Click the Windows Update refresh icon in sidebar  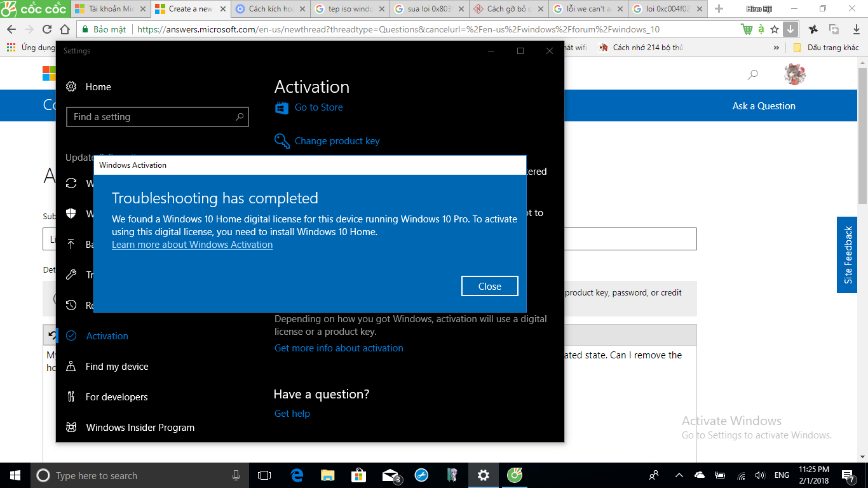coord(71,184)
